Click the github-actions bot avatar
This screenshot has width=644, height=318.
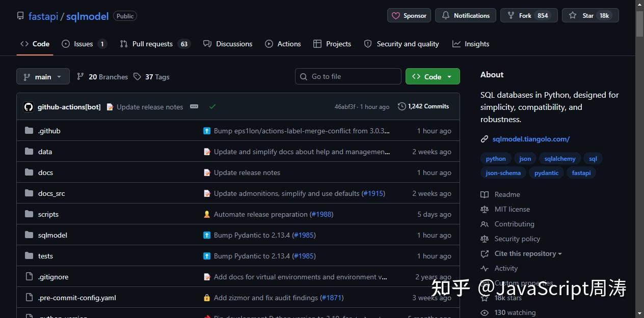tap(29, 107)
